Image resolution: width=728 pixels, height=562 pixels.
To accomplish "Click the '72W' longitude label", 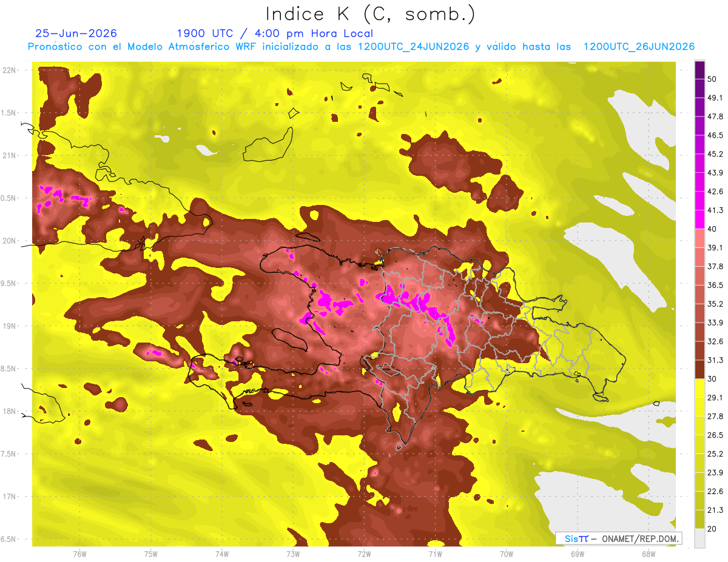I will click(x=364, y=554).
